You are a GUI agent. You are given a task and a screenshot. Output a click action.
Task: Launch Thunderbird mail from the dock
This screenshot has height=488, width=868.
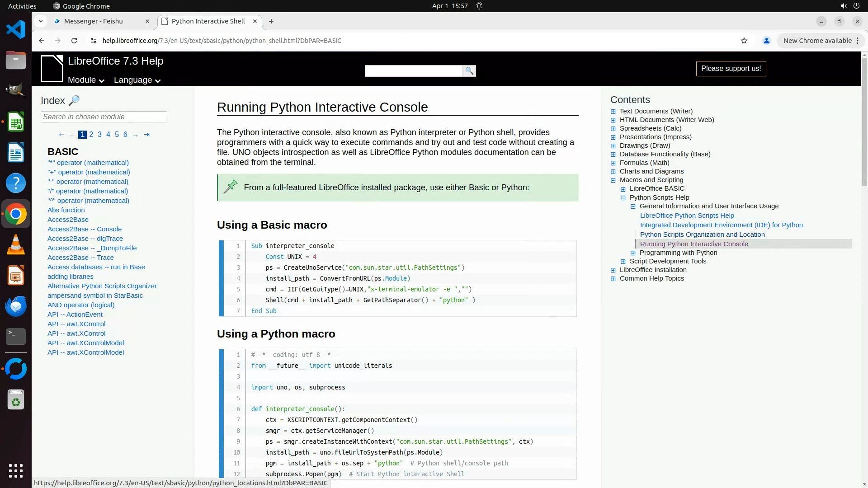tap(16, 306)
